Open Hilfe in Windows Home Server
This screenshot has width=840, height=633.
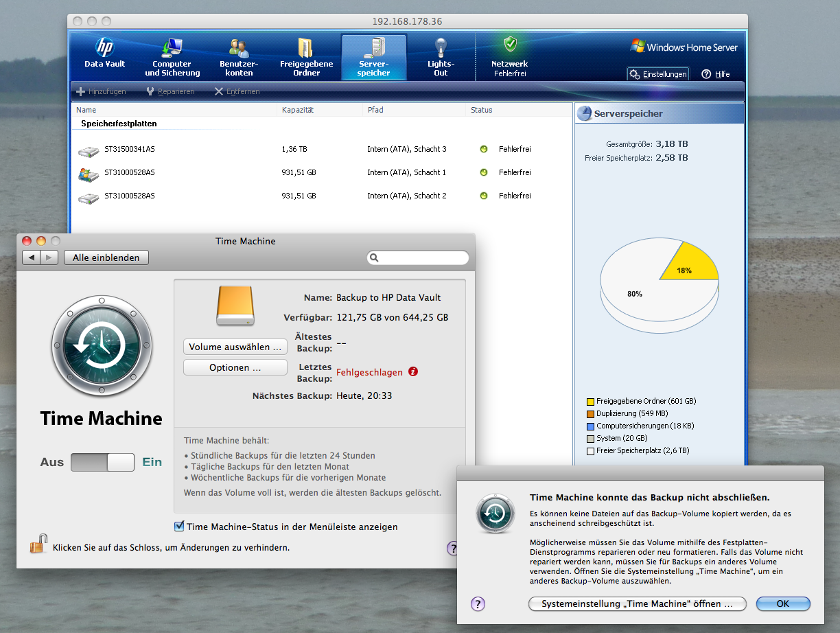pos(716,74)
